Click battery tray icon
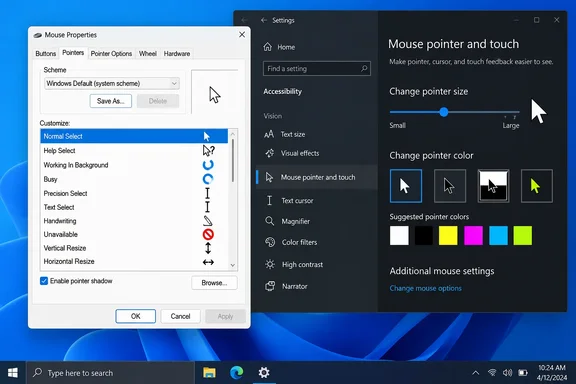Viewport: 576px width, 384px height. [x=523, y=373]
